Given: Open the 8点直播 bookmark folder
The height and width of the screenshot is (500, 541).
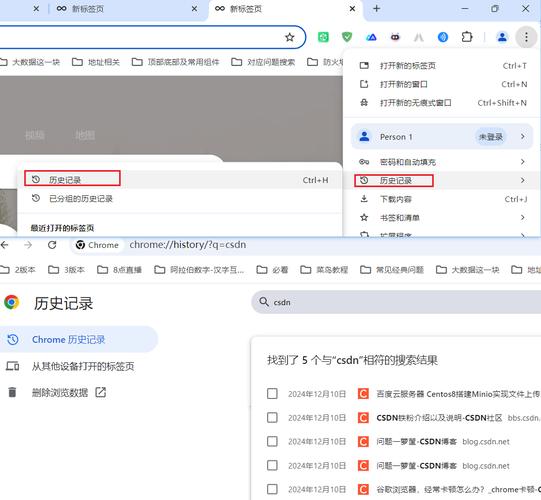Looking at the screenshot, I should [x=119, y=269].
